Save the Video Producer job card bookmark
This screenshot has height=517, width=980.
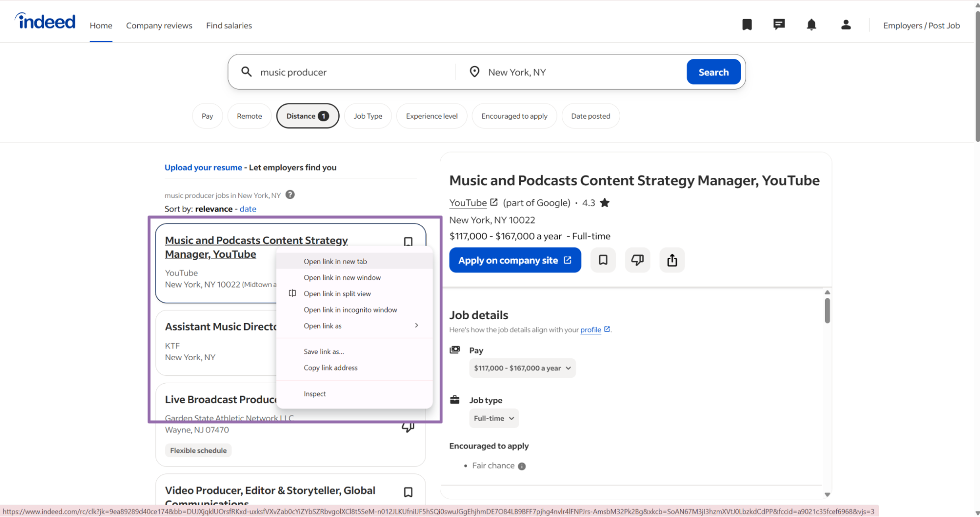point(408,492)
